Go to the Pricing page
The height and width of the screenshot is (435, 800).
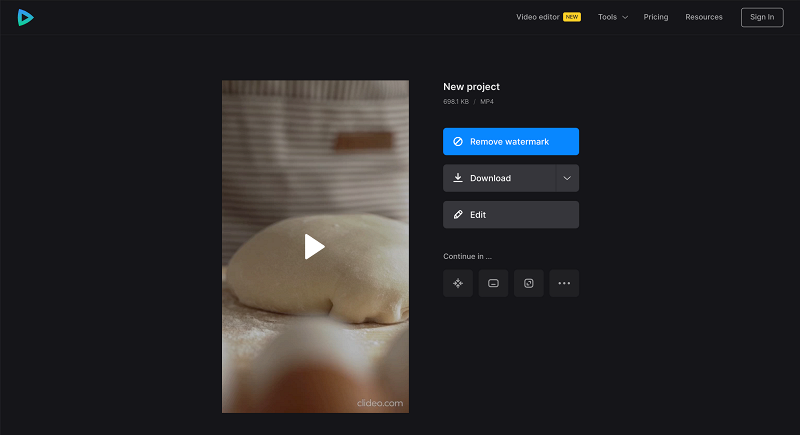pyautogui.click(x=656, y=17)
